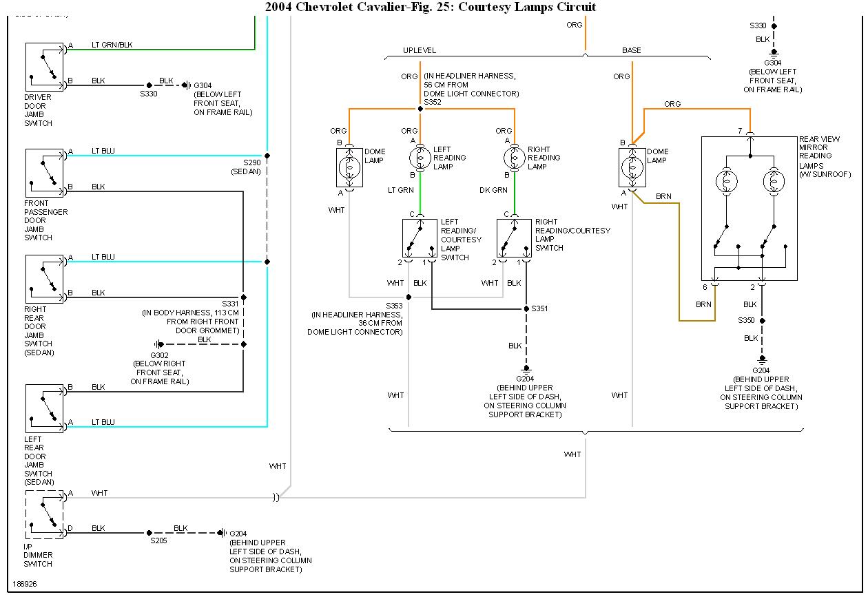This screenshot has height=599, width=868.
Task: Click the S353 splice dot
Action: pyautogui.click(x=409, y=297)
